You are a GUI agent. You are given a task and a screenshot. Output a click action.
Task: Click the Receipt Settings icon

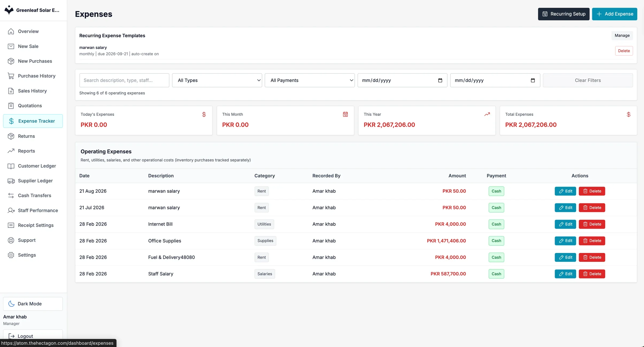pos(11,225)
